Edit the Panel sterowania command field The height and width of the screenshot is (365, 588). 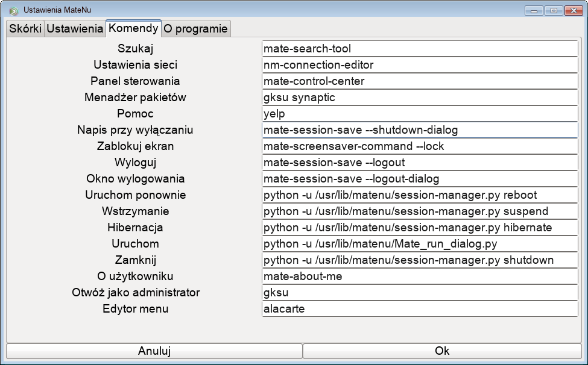click(420, 81)
